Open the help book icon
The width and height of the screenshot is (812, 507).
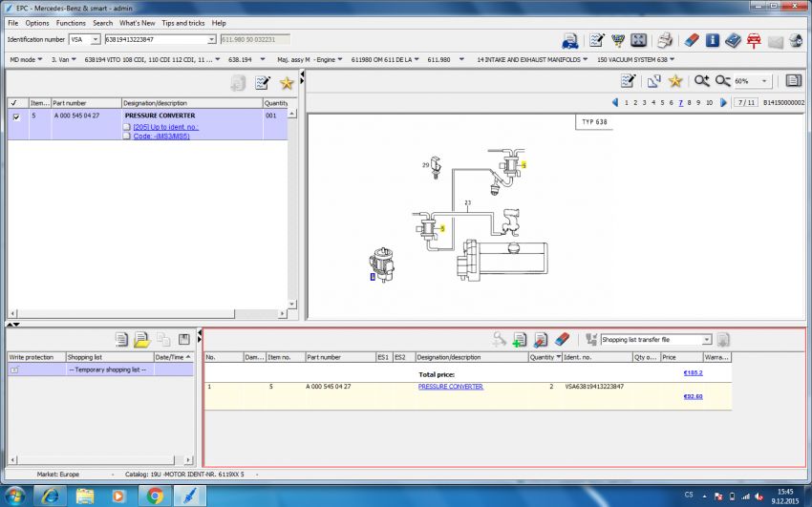[733, 40]
